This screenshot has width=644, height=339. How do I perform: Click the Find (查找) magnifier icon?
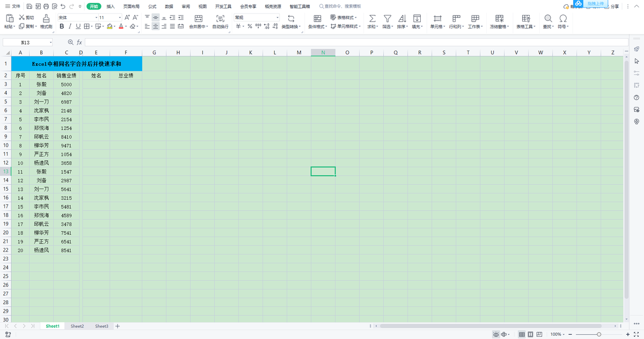point(548,18)
